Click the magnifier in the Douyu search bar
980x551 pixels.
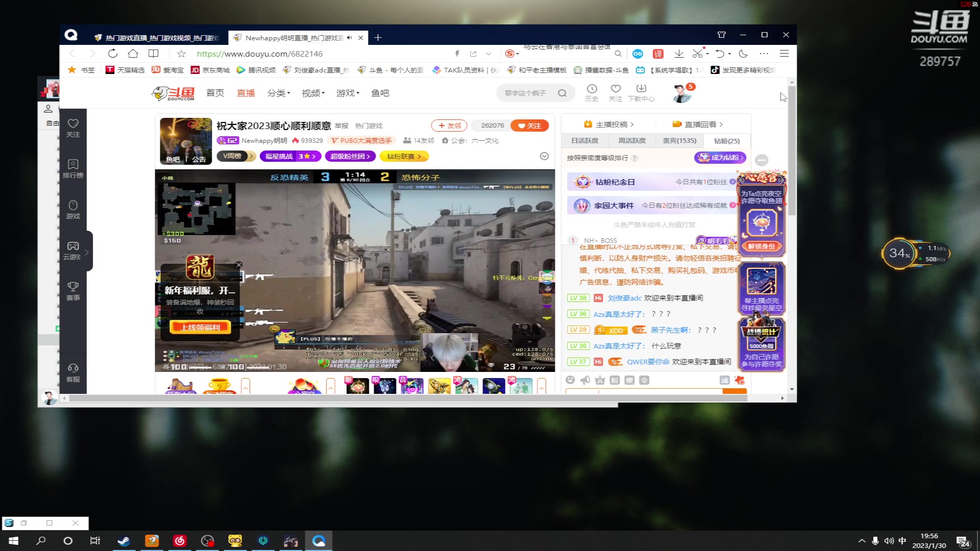pos(562,93)
